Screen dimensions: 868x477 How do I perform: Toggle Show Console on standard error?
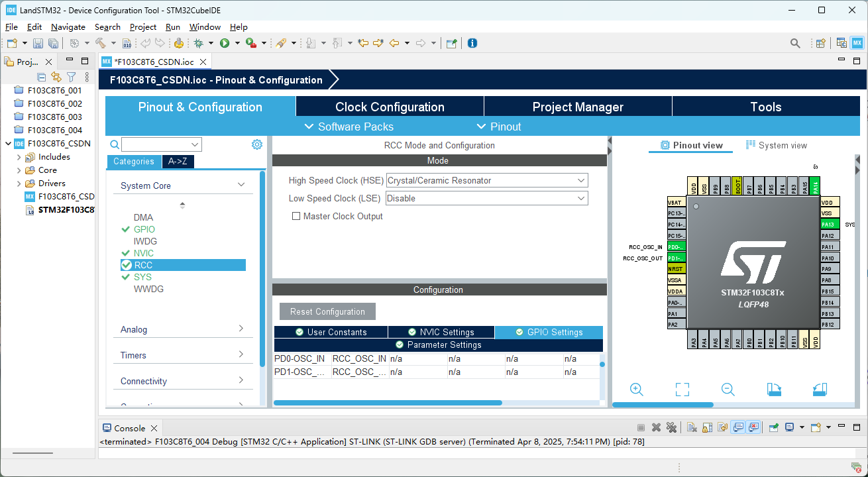point(753,428)
